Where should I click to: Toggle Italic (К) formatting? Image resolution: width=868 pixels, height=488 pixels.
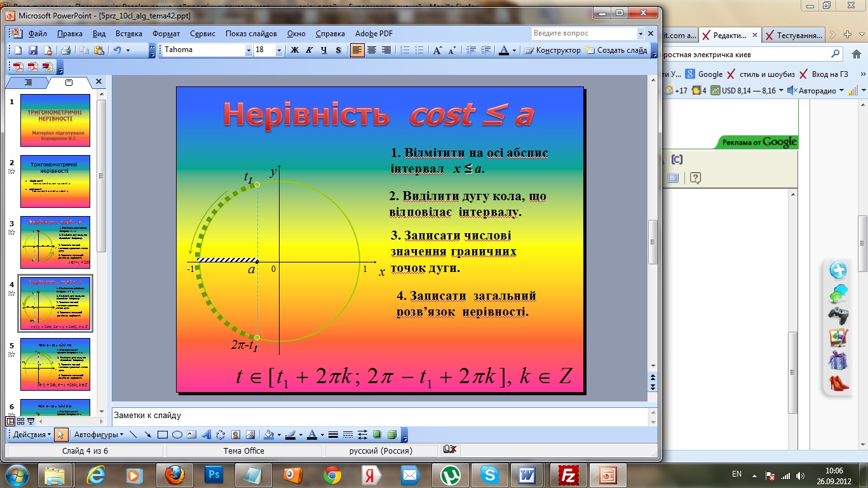click(x=309, y=50)
